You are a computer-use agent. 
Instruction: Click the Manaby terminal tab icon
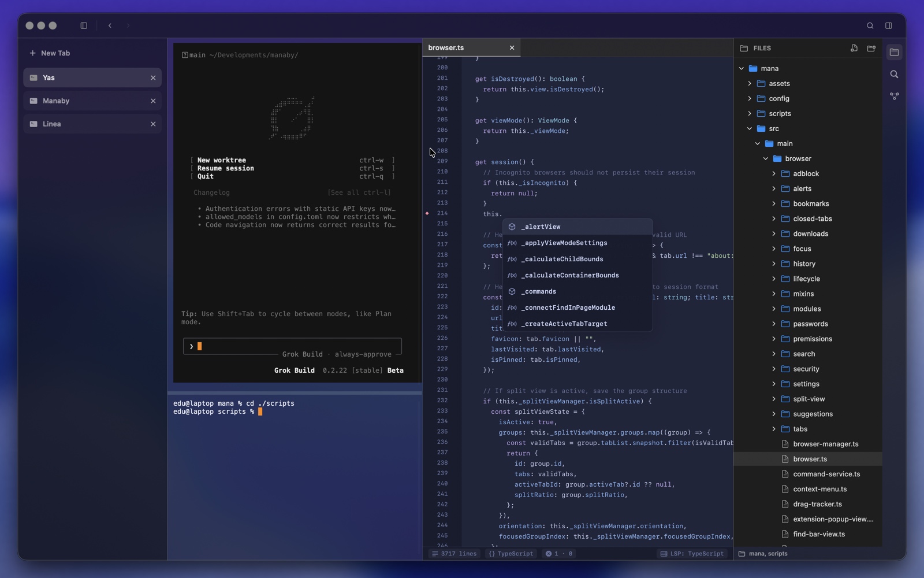(33, 101)
